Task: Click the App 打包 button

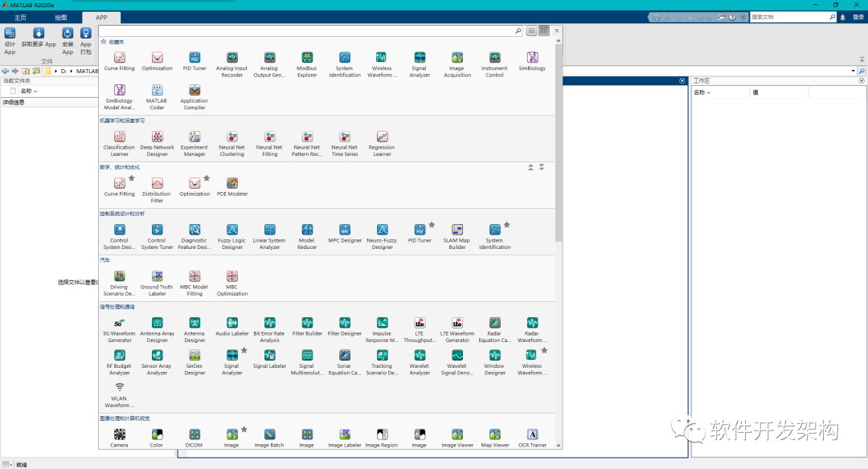Action: (x=86, y=42)
